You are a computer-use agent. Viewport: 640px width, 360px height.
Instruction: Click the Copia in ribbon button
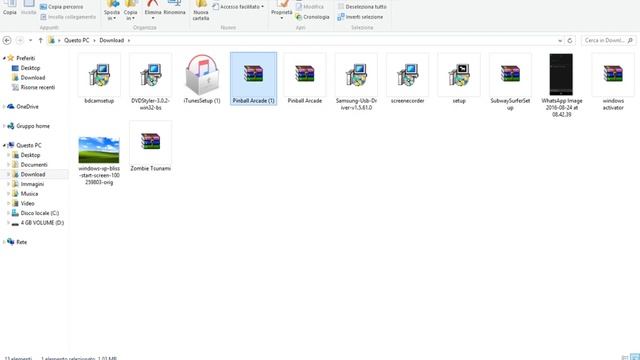[131, 11]
